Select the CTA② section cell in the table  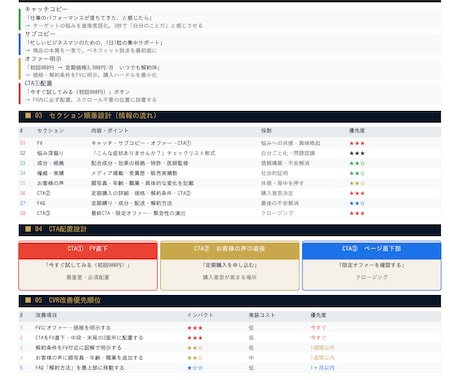(x=44, y=193)
